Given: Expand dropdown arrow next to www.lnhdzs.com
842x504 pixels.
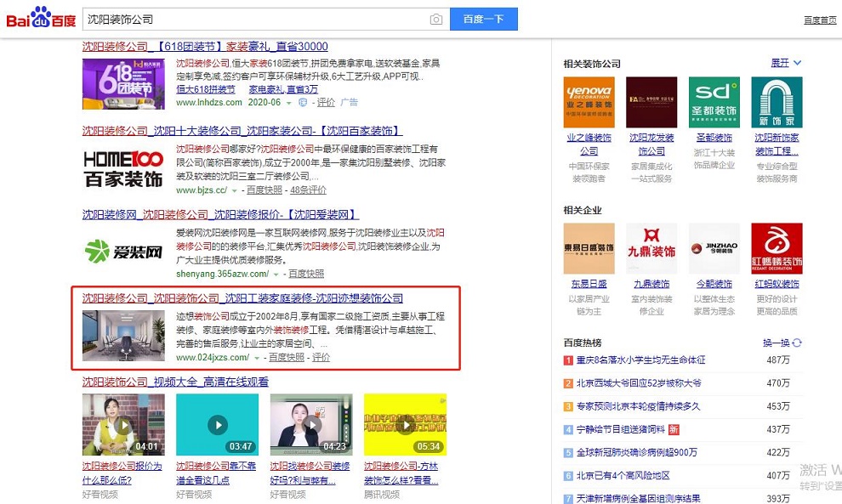Looking at the screenshot, I should [x=289, y=103].
